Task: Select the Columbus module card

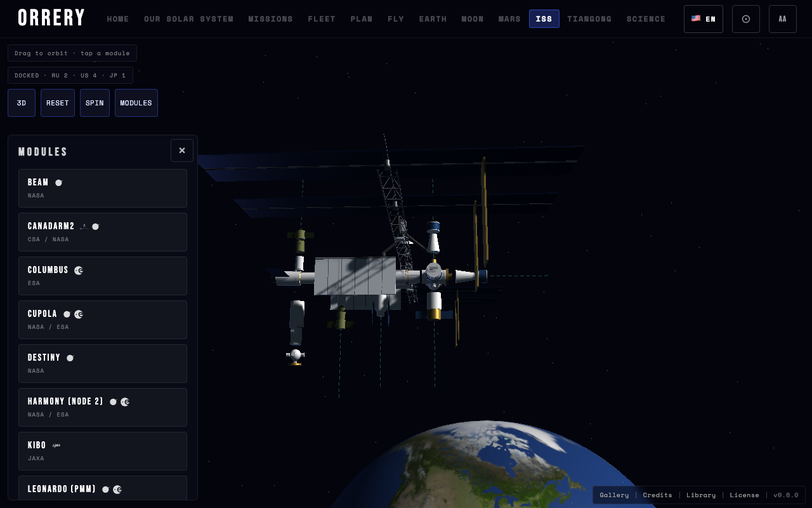Action: 103,276
